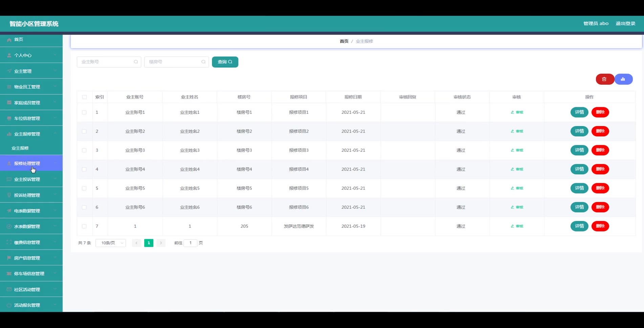The image size is (644, 328).
Task: Expand 业主管理 using its chevron
Action: tap(55, 71)
